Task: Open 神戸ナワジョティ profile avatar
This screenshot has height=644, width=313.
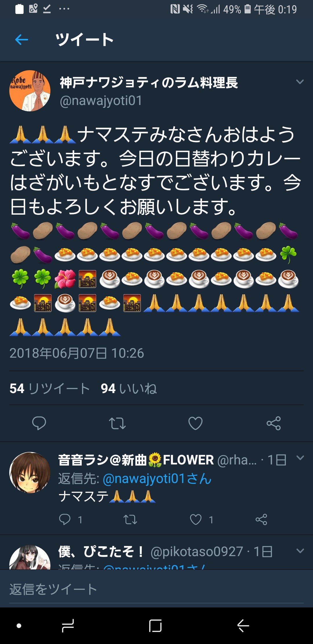Action: 30,91
